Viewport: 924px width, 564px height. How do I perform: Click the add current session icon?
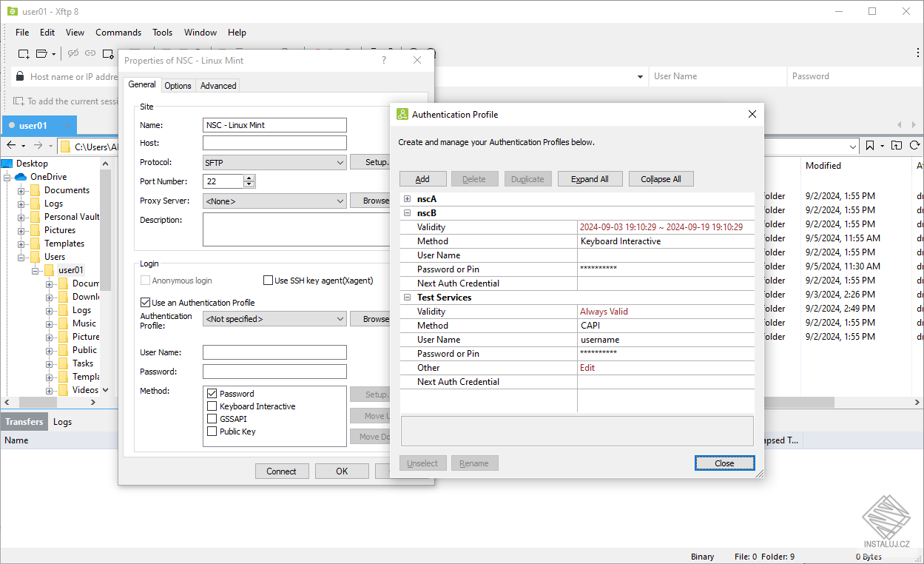[x=18, y=101]
